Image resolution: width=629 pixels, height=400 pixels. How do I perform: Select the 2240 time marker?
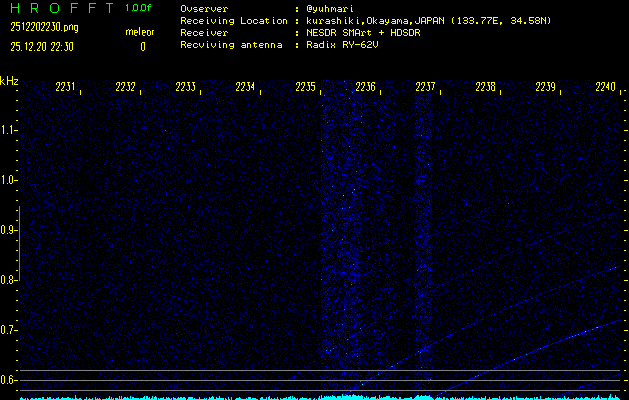[605, 88]
